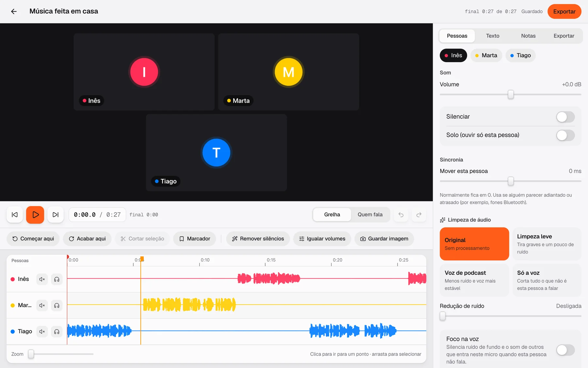Viewport: 588px width, 368px height.
Task: Turn on Foco na voz
Action: [x=565, y=350]
